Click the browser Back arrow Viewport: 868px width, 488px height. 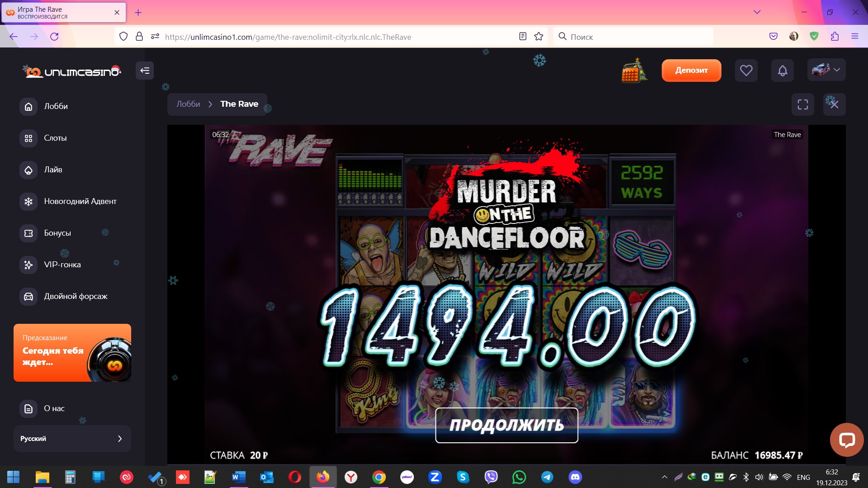pos(14,37)
